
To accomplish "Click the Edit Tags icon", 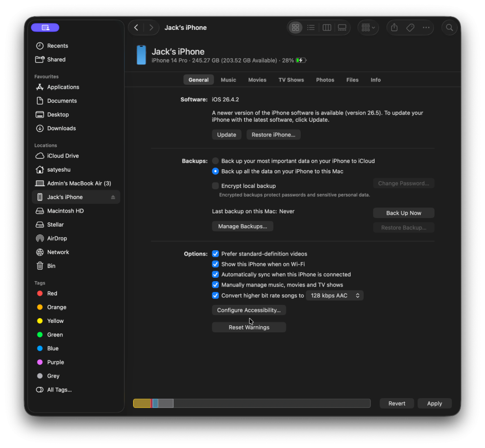I will click(410, 27).
